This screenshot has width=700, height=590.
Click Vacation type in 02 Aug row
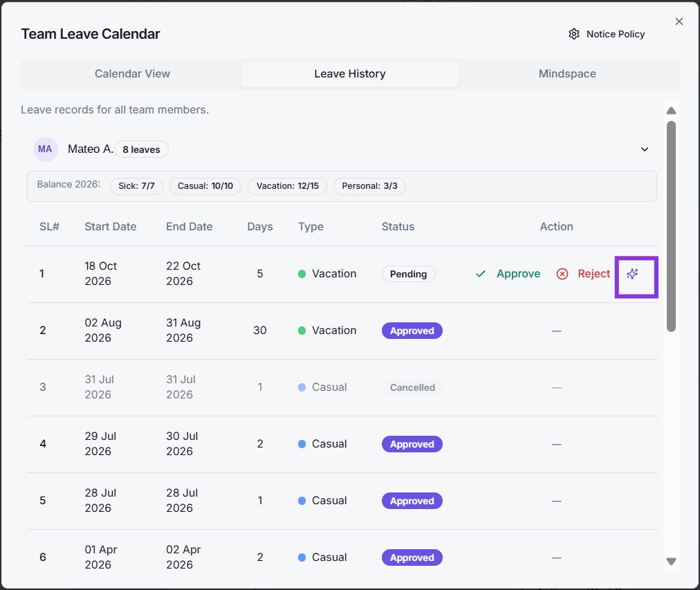point(327,330)
